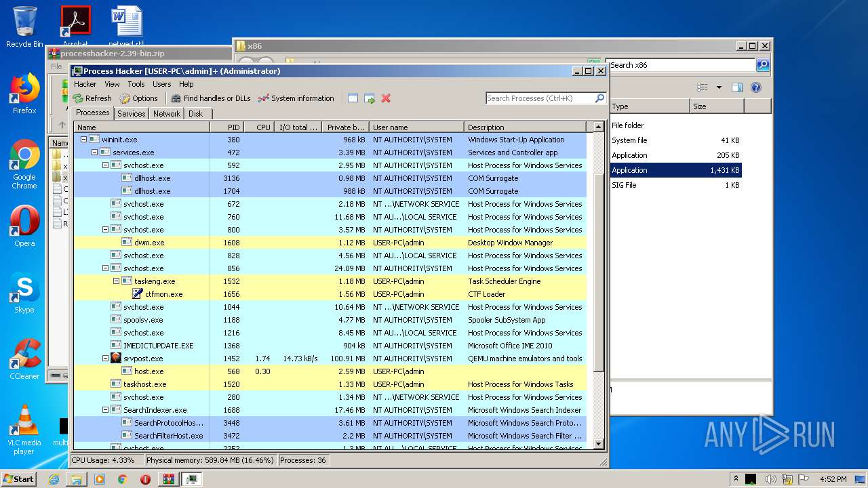Click the search magnifier in Search Processes
868x488 pixels.
coord(599,98)
